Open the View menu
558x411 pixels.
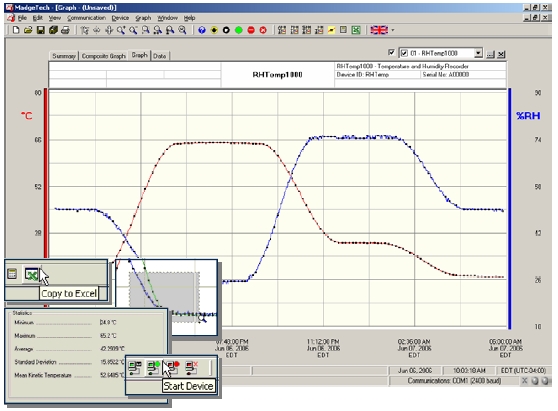54,18
